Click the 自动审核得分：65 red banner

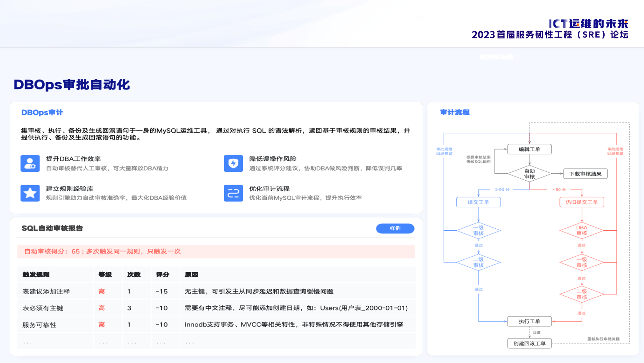click(216, 251)
